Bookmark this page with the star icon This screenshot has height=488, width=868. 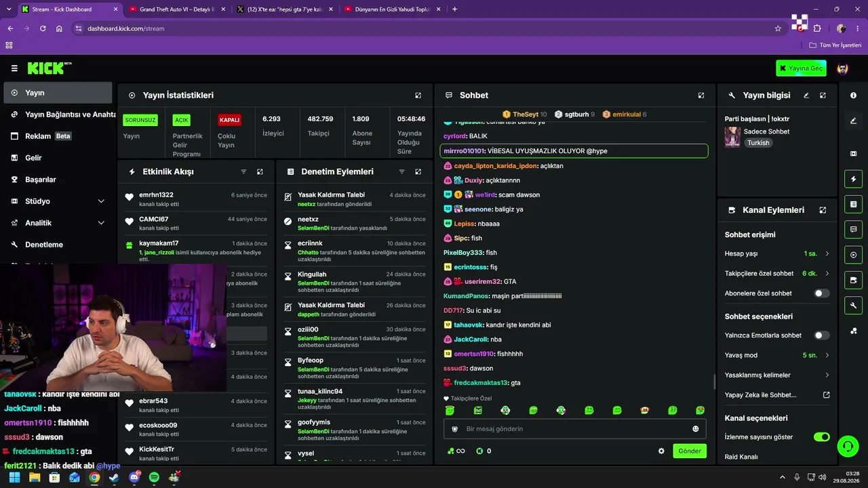click(778, 28)
